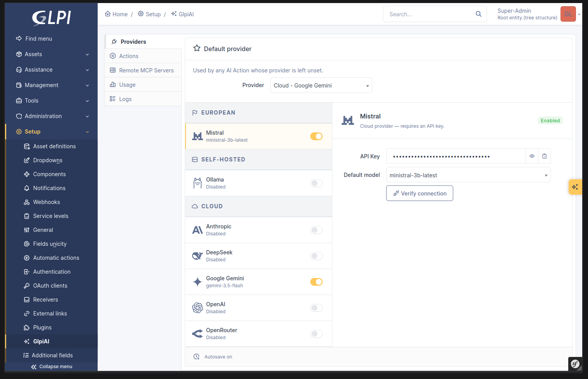The width and height of the screenshot is (588, 379).
Task: Open the Default model dropdown
Action: [x=468, y=175]
